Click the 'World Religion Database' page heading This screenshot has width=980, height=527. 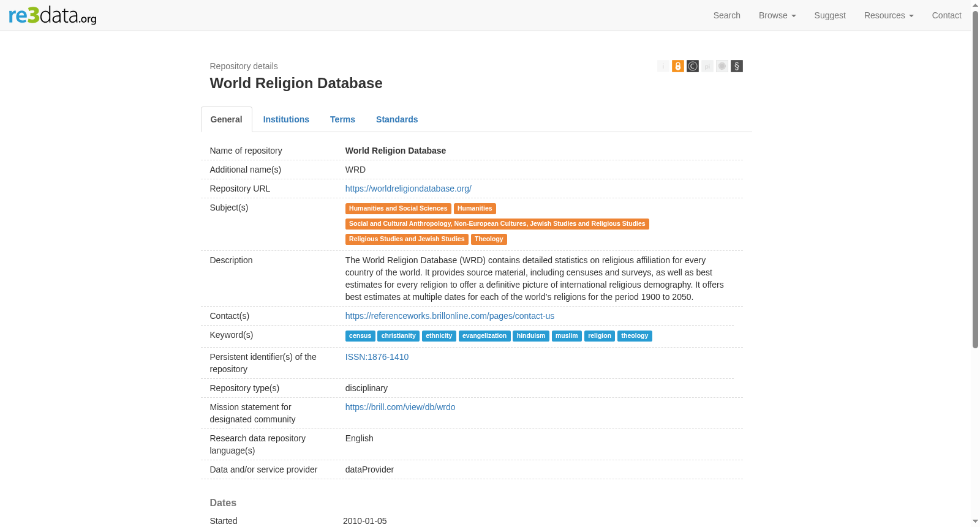pyautogui.click(x=296, y=83)
